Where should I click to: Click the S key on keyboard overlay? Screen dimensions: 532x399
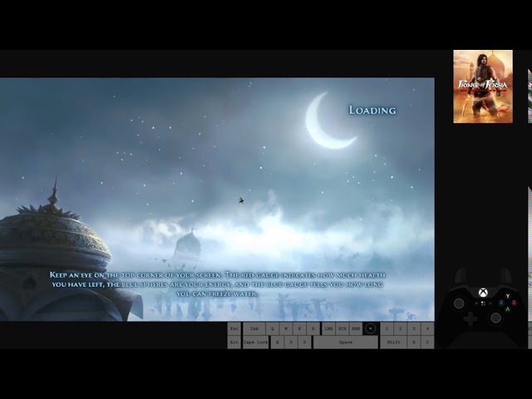pyautogui.click(x=291, y=342)
